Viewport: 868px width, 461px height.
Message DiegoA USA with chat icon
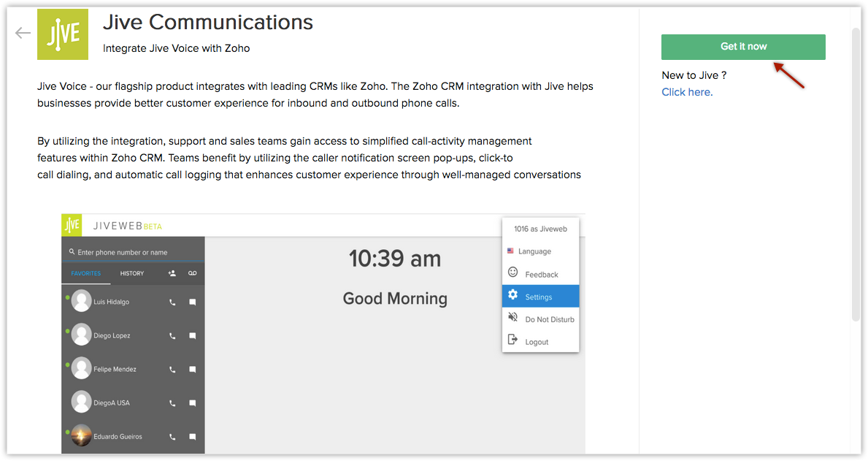193,403
